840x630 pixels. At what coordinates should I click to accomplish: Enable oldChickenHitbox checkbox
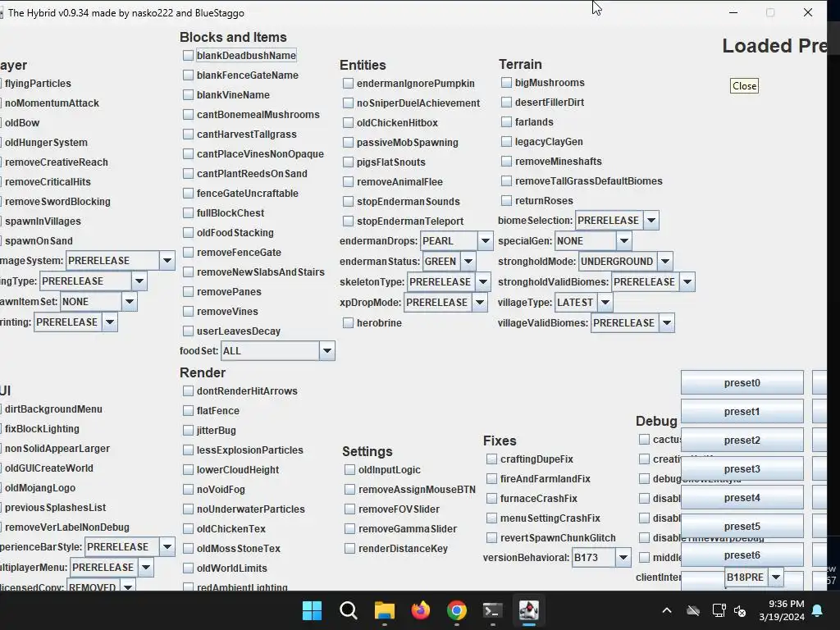[x=348, y=123]
